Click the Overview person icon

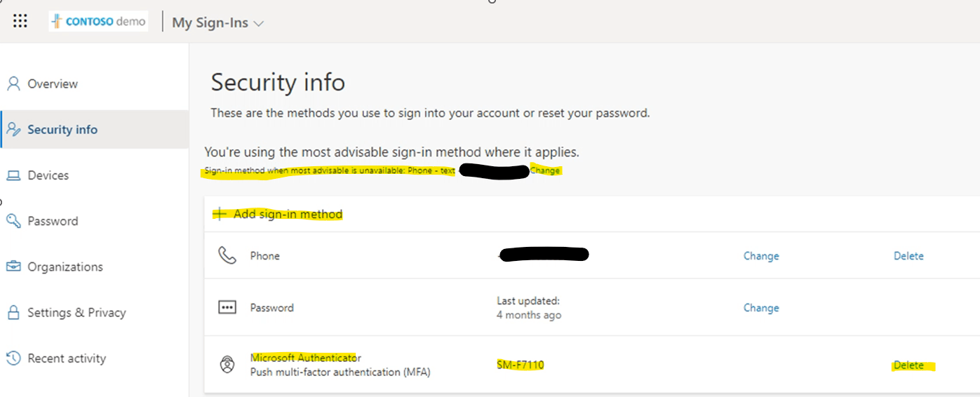click(x=13, y=84)
